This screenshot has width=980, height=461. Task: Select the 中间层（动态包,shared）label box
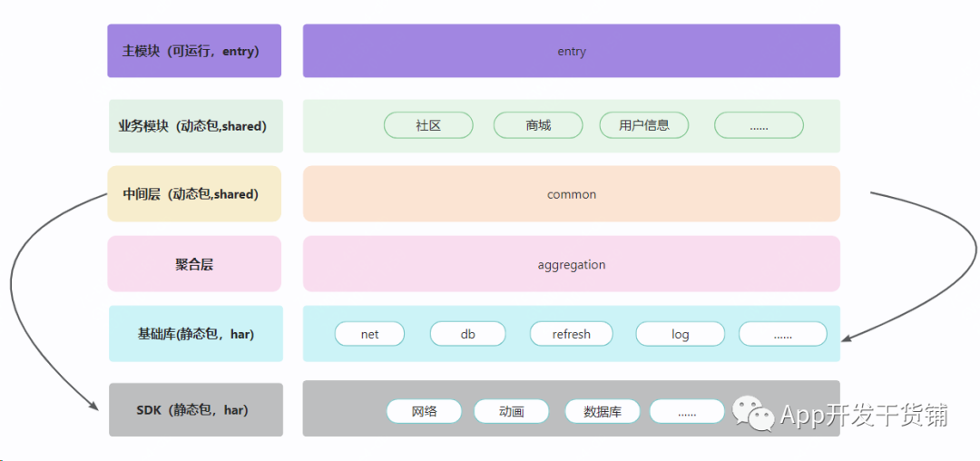[x=194, y=193]
